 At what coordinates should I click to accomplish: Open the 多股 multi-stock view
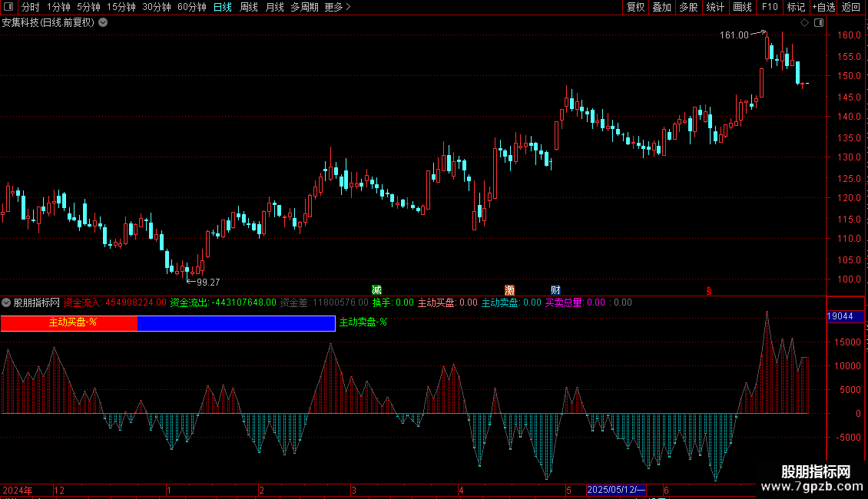coord(689,7)
